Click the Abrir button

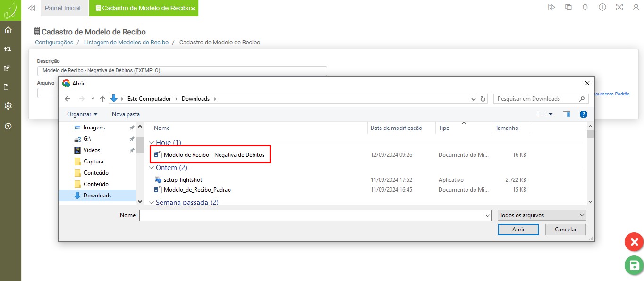[518, 230]
